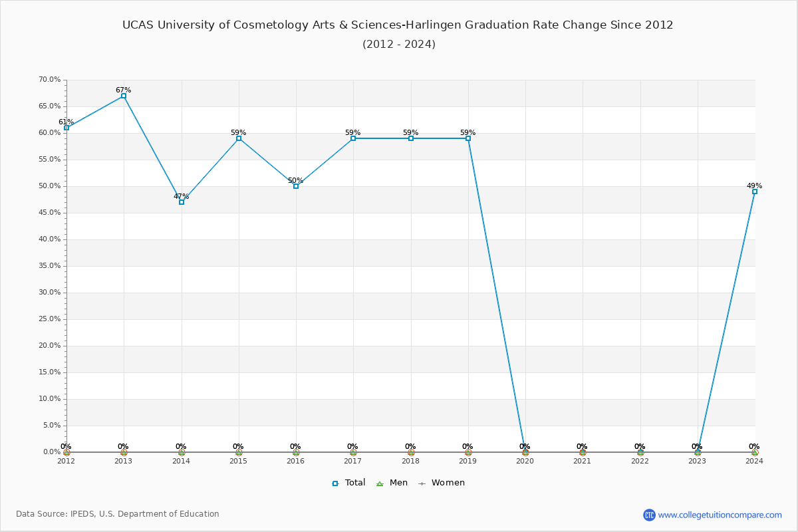Click the 2016 x-axis label

click(296, 461)
